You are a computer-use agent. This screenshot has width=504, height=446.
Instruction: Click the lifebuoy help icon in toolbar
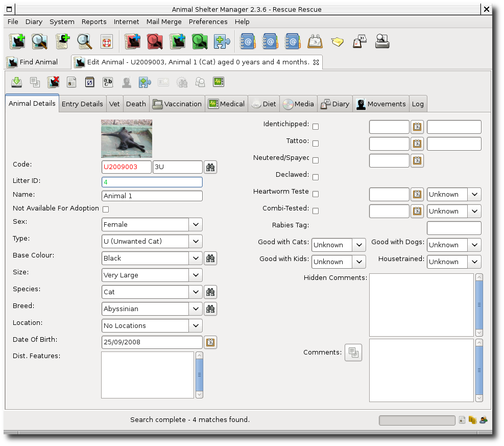106,41
